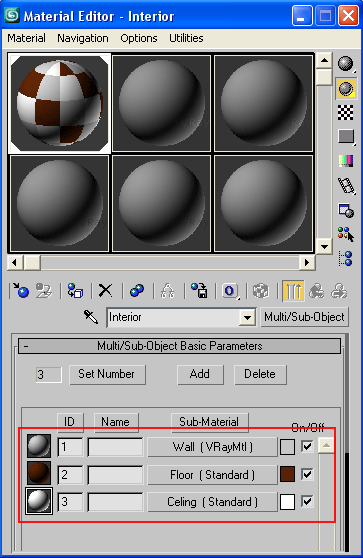Click the Material Effects Channel icon
363x558 pixels.
tap(230, 291)
